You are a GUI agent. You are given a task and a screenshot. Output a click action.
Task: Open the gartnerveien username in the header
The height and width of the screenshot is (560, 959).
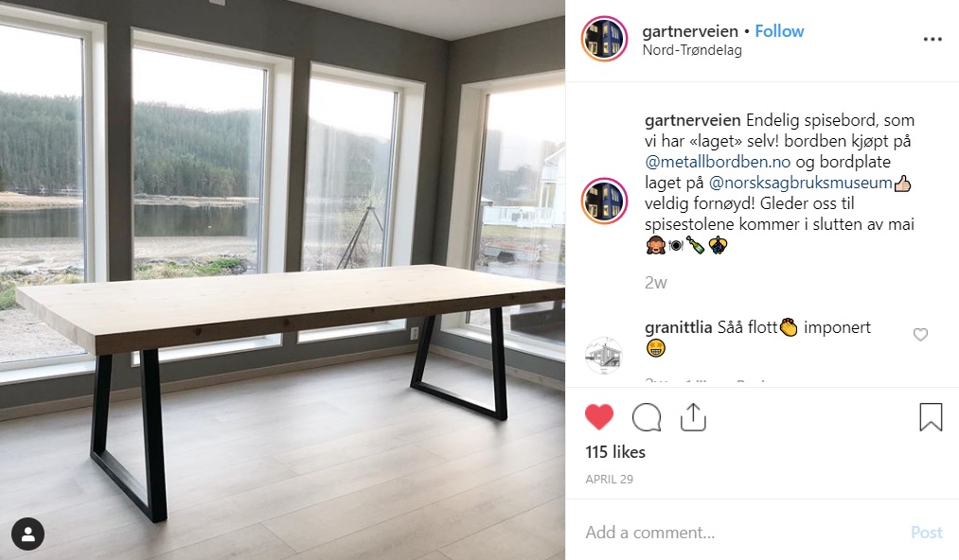[690, 31]
